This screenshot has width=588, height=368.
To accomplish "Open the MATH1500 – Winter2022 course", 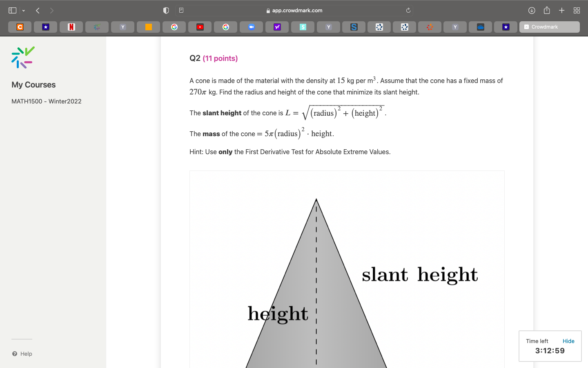I will click(x=46, y=101).
